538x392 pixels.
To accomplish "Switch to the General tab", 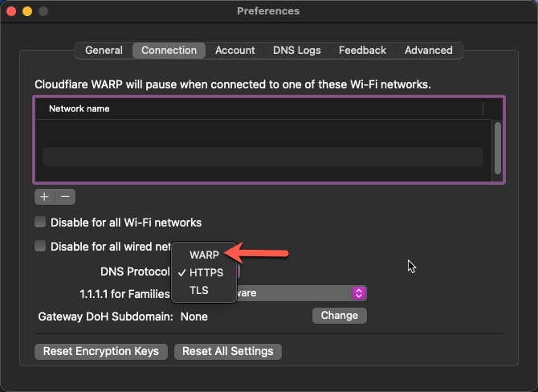I will pos(104,51).
